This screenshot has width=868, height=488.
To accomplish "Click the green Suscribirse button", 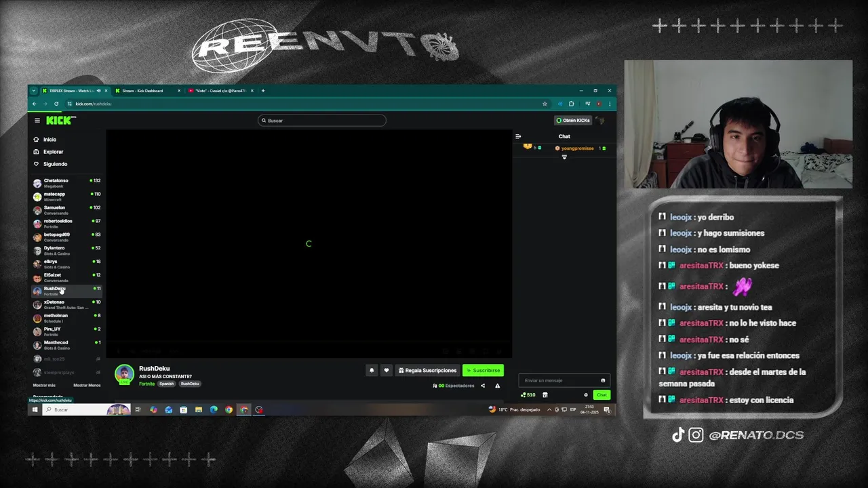I will [483, 370].
